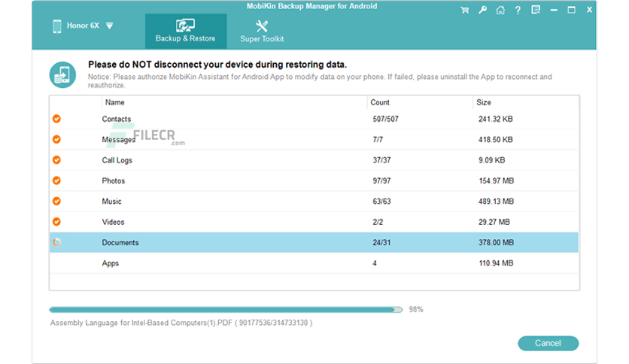Close the MobiKin window with X
Viewport: 629px width, 364px height.
pos(589,10)
